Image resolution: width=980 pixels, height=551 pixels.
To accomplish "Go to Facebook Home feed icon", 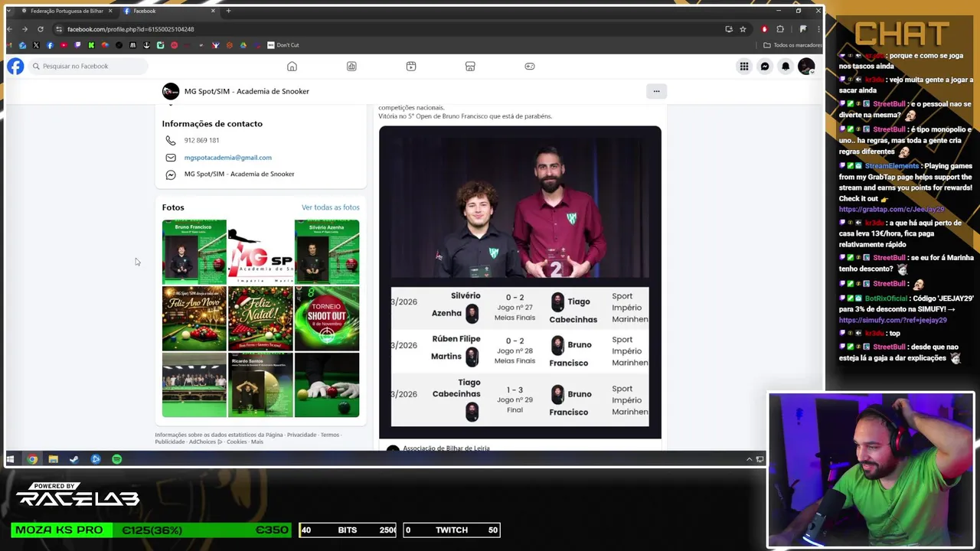I will 292,67.
